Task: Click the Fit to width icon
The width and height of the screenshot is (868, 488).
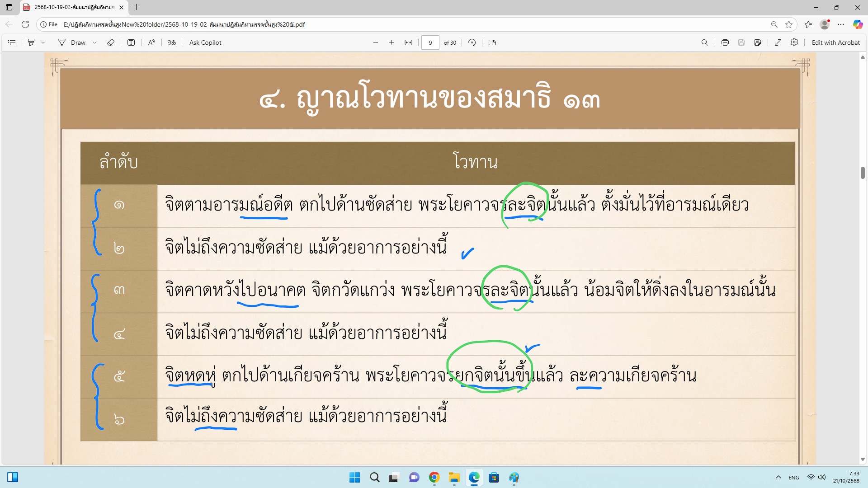Action: click(408, 42)
